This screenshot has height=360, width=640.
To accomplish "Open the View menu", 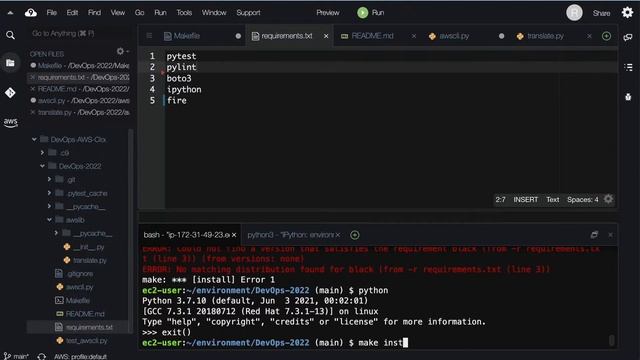I will pos(118,13).
